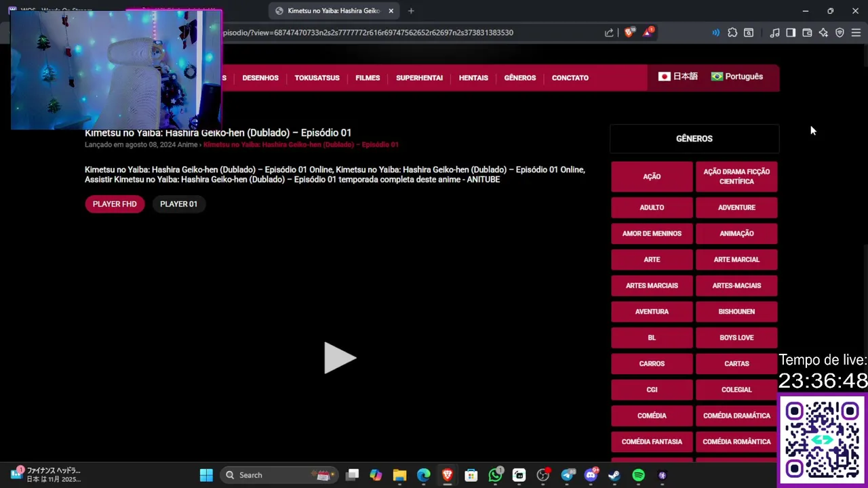Open a new browser tab
Viewport: 868px width, 488px height.
click(x=411, y=11)
